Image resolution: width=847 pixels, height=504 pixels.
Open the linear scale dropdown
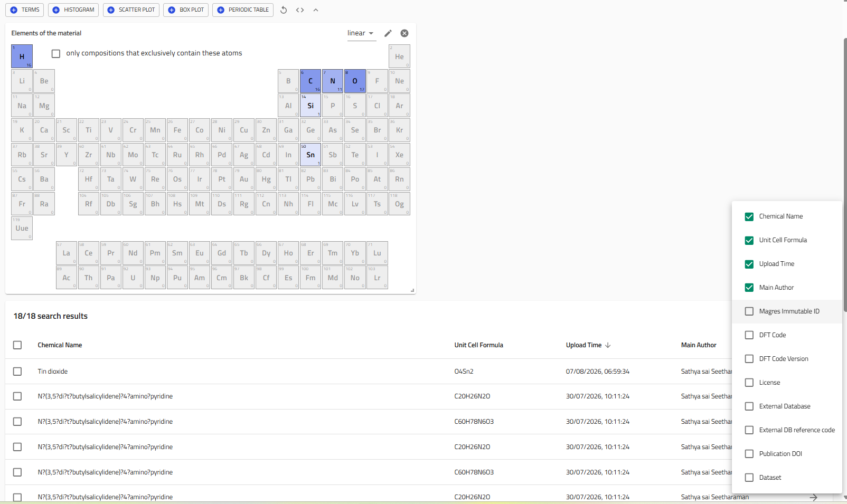[361, 33]
